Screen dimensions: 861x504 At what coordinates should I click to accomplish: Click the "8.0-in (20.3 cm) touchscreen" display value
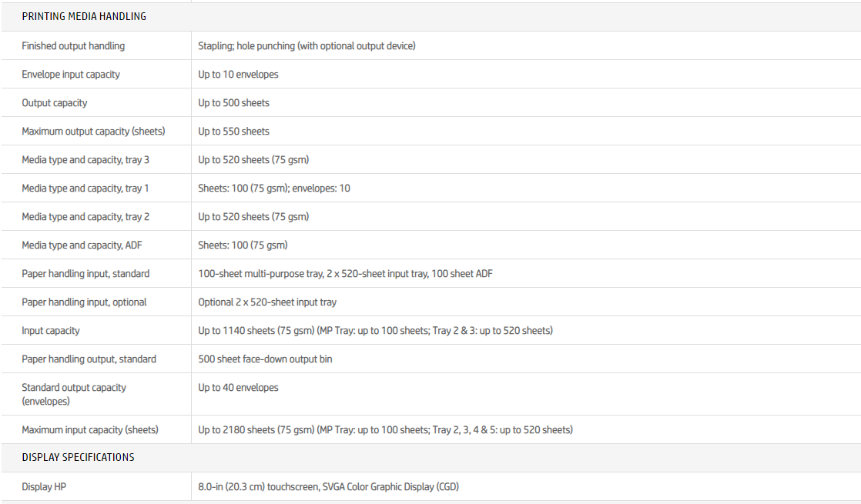tap(329, 487)
